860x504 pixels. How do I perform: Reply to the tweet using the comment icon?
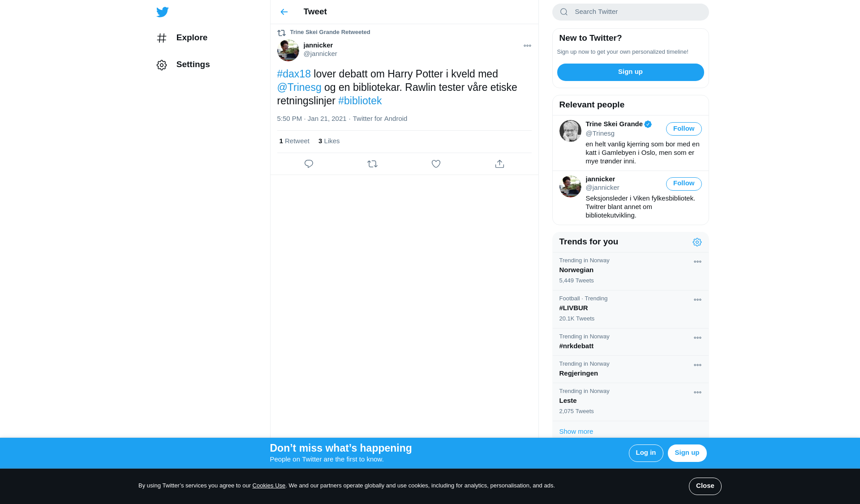click(309, 164)
